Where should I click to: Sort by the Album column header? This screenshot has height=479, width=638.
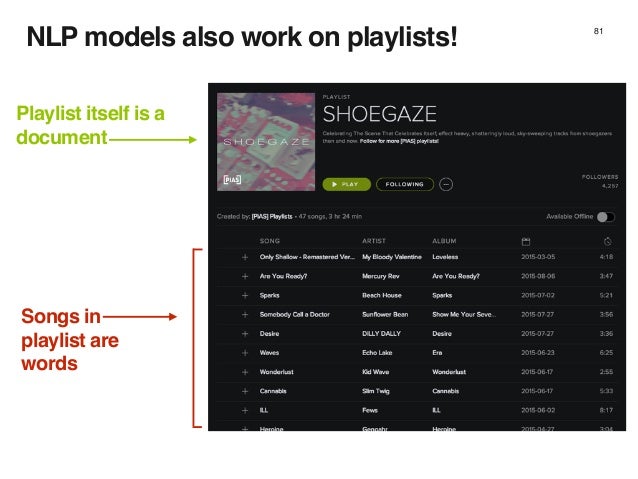pos(444,241)
